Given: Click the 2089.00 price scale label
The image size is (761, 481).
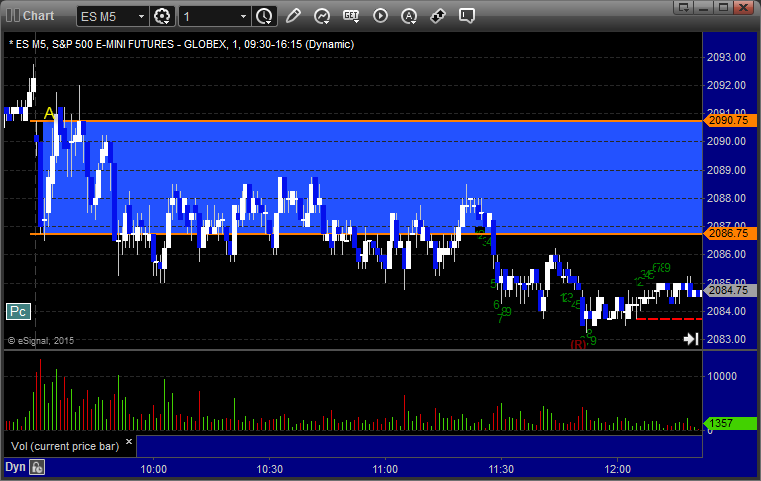Looking at the screenshot, I should (x=726, y=170).
